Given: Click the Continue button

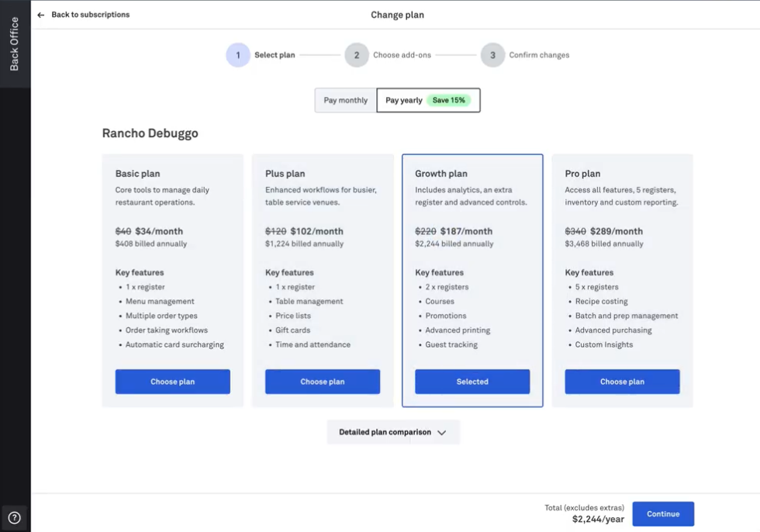Looking at the screenshot, I should point(663,514).
